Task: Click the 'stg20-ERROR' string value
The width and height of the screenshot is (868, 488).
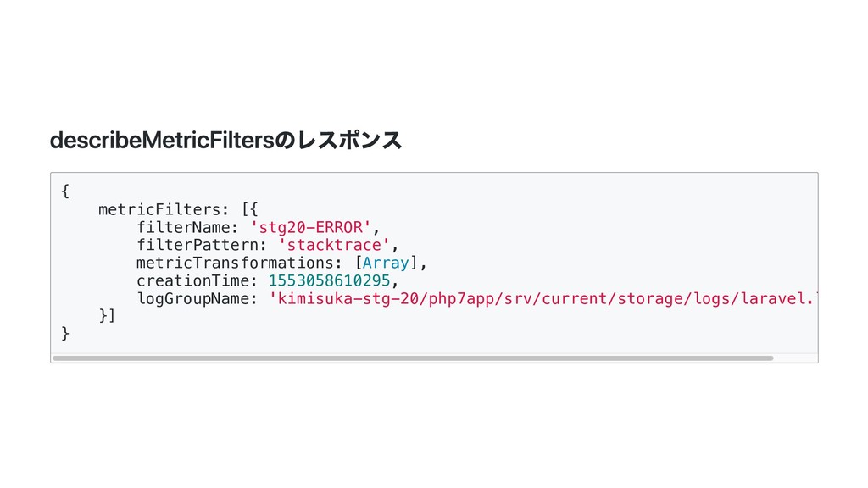Action: coord(310,227)
